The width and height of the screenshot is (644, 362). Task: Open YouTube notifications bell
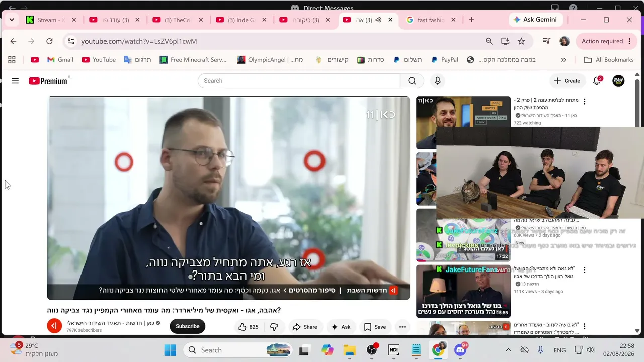[x=597, y=81]
